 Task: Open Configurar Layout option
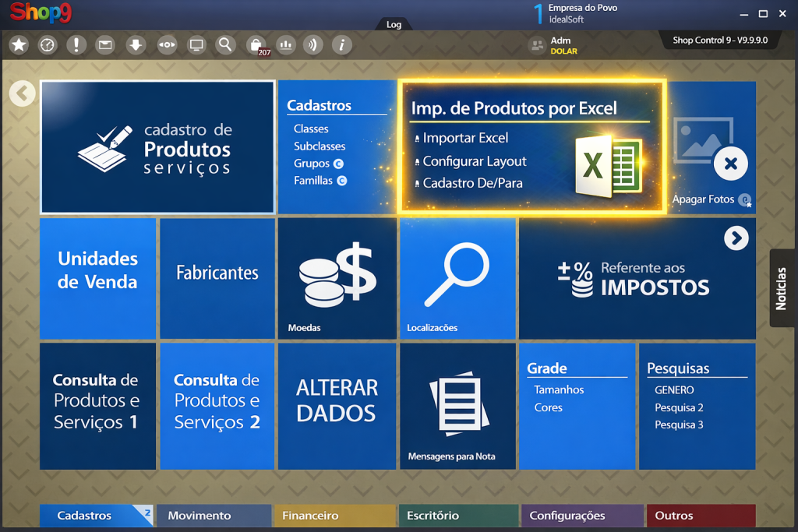[x=475, y=161]
